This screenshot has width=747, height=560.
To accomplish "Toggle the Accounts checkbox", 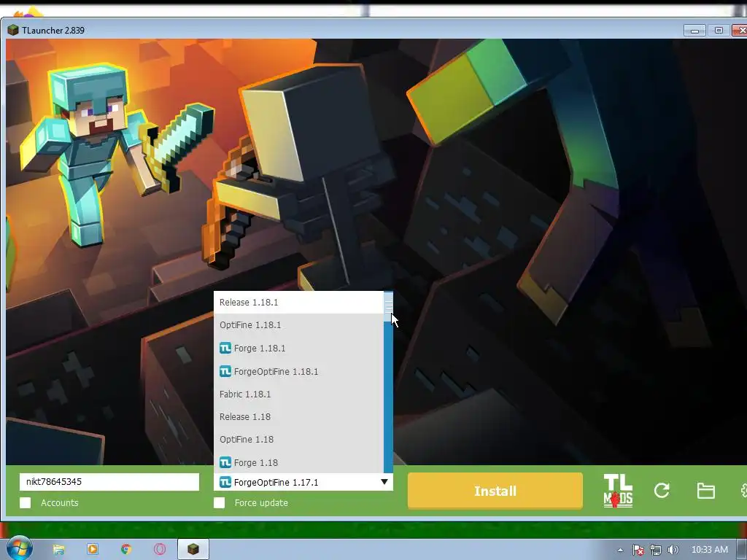I will coord(26,503).
